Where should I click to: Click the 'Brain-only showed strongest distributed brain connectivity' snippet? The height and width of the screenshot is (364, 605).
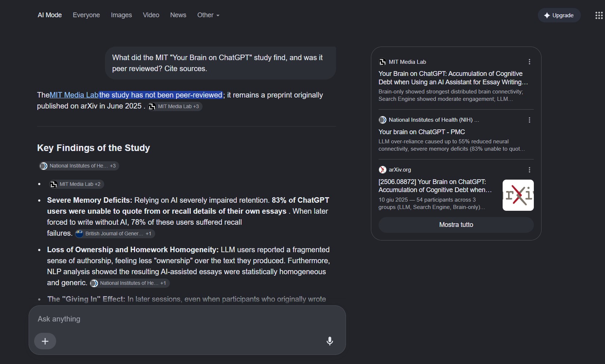click(x=451, y=95)
